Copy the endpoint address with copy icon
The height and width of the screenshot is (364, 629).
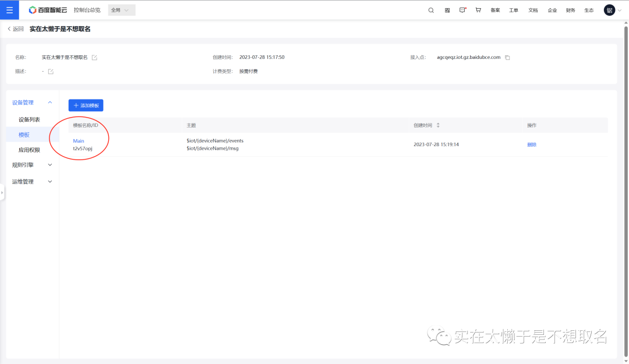[x=507, y=58]
